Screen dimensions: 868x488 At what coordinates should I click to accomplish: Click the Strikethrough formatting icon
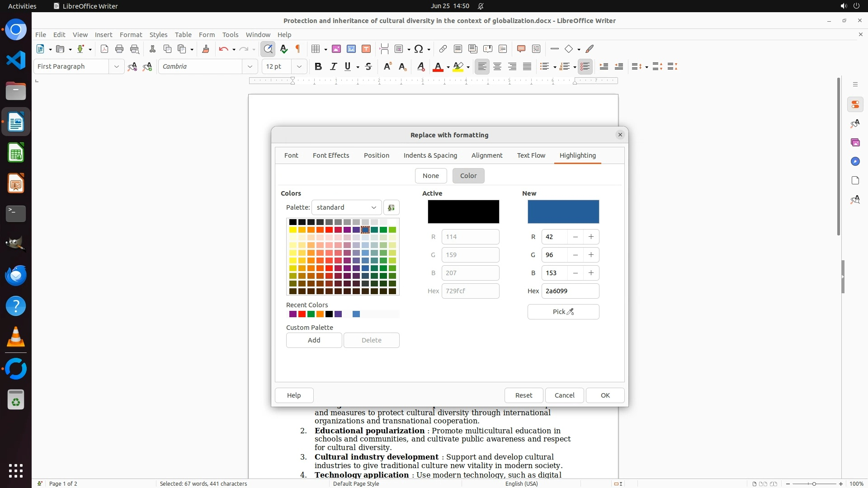[x=368, y=66]
